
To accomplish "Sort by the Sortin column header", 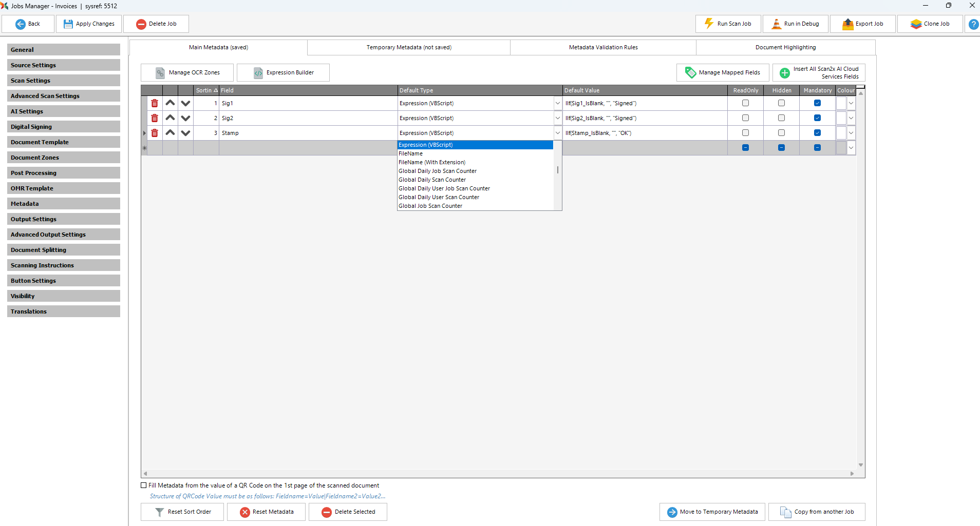I will tap(206, 90).
